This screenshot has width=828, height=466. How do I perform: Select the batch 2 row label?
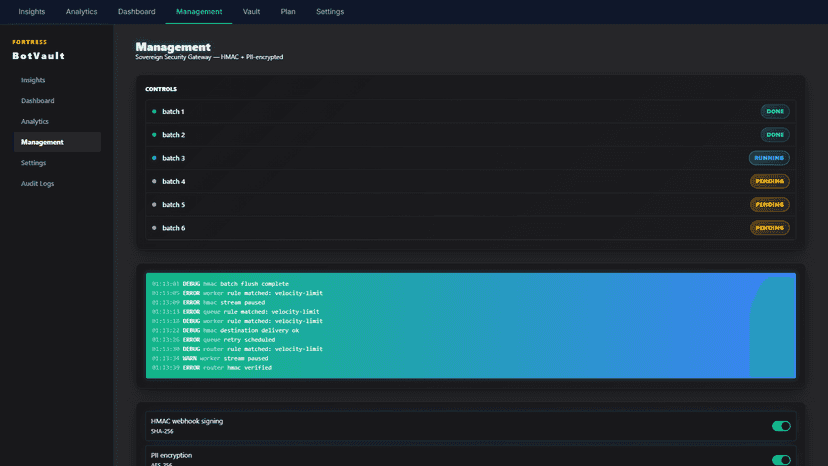173,135
